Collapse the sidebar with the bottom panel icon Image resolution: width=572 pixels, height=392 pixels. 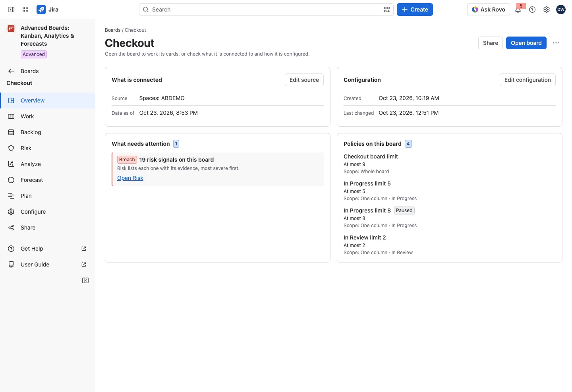pyautogui.click(x=85, y=280)
